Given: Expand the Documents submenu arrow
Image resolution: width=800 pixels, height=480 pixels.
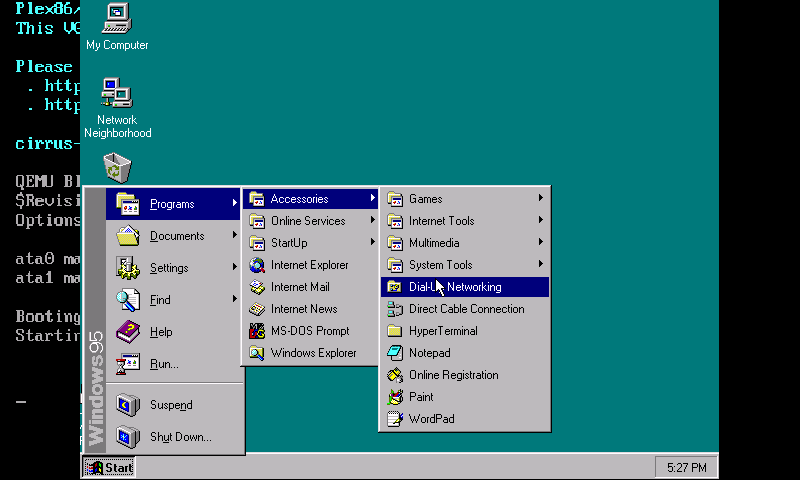Looking at the screenshot, I should [x=235, y=235].
